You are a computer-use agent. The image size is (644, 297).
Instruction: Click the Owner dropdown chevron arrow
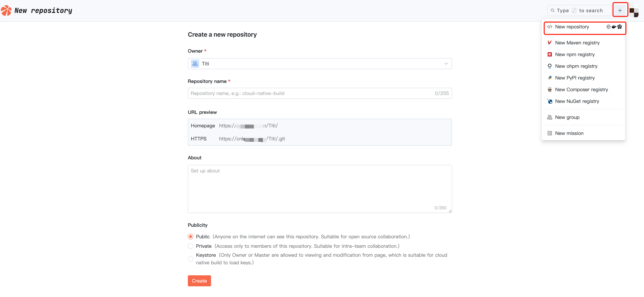point(446,64)
